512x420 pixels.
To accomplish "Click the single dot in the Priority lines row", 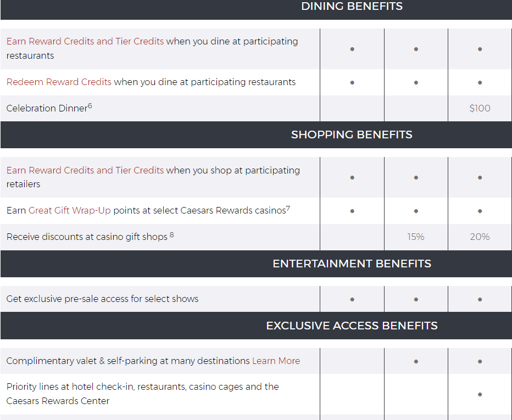I will click(480, 394).
